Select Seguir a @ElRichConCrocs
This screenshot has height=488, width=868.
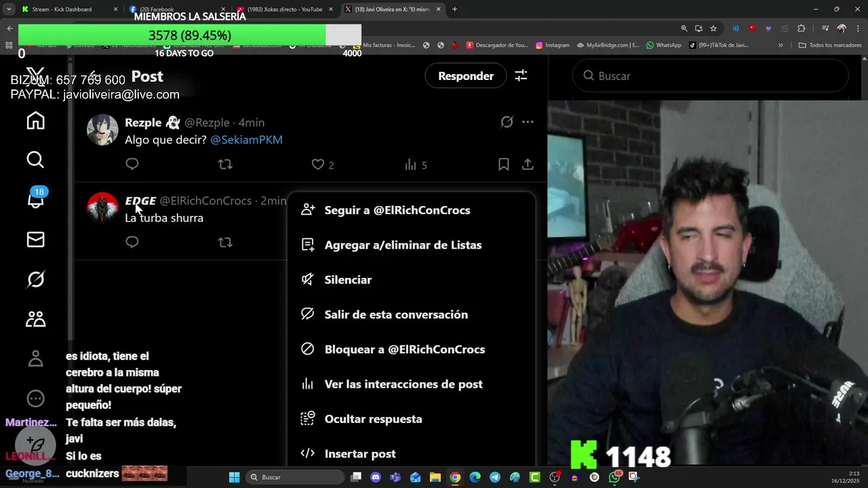[411, 210]
